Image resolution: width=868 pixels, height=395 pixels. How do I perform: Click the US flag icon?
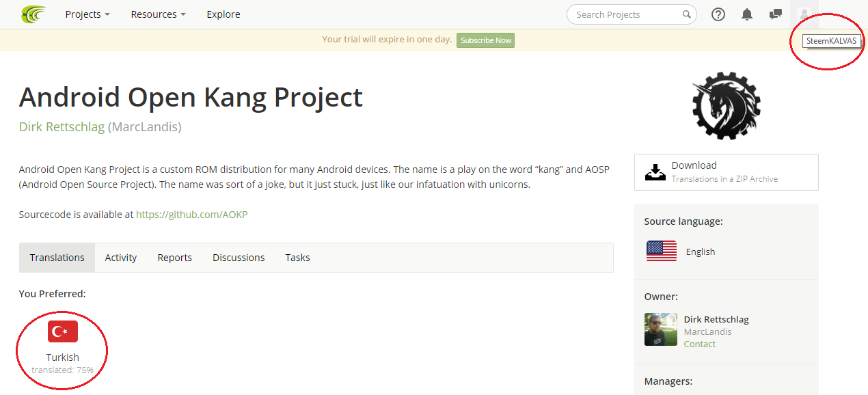[x=662, y=251]
